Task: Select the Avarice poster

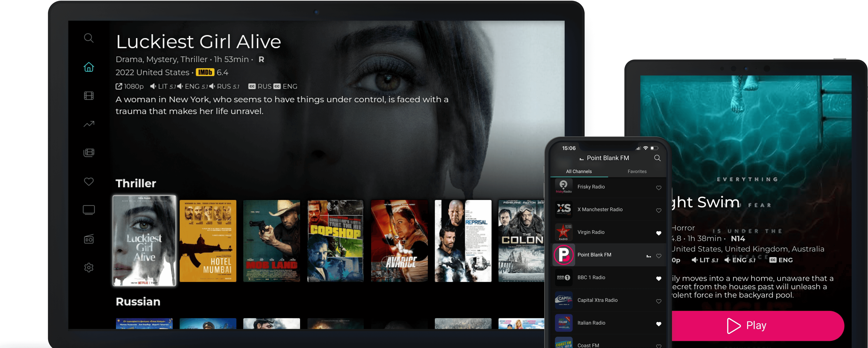Action: point(399,241)
